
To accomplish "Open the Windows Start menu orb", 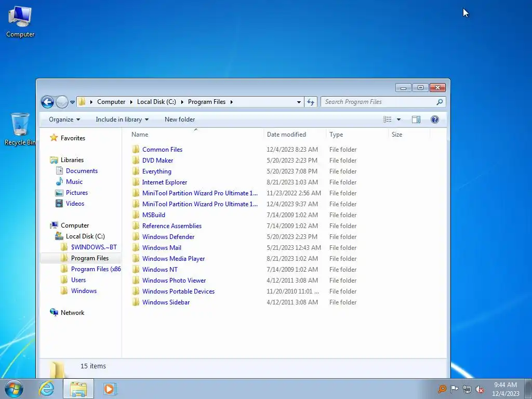I will tap(14, 389).
